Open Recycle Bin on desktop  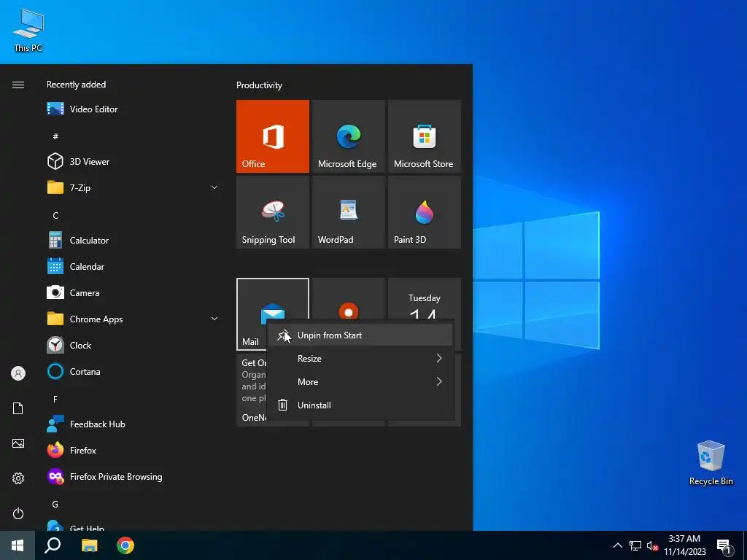(711, 462)
